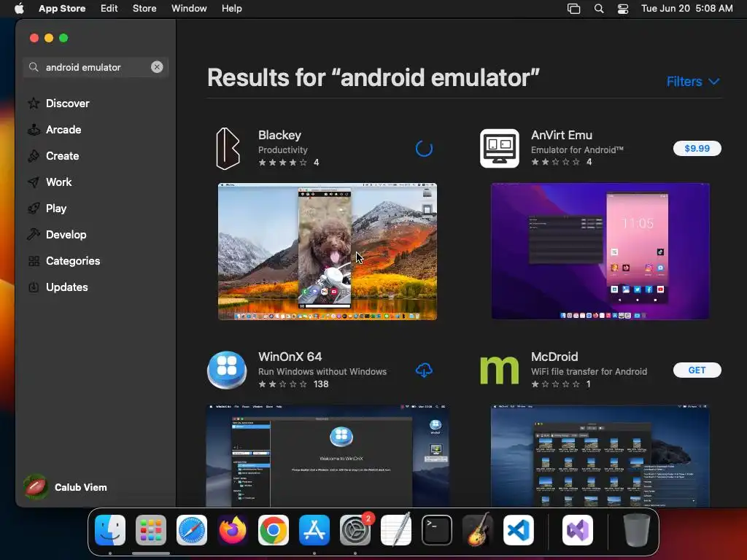Open the Edit menu
Viewport: 747px width, 560px height.
[x=109, y=9]
